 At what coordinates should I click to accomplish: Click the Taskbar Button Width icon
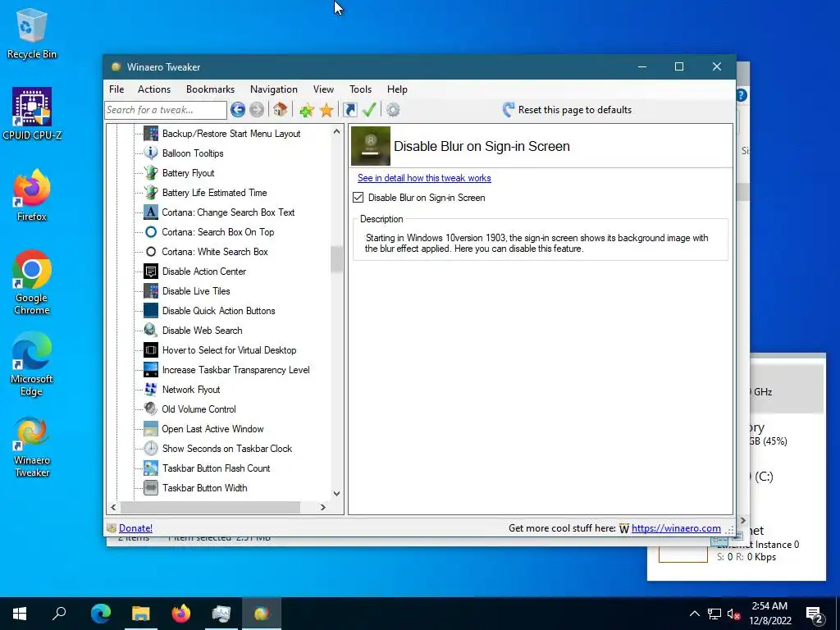click(x=151, y=488)
